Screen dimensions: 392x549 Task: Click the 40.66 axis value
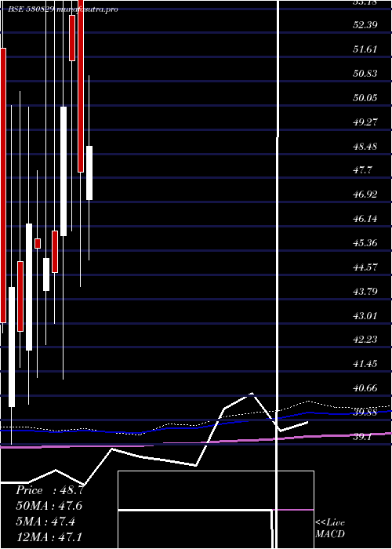click(x=365, y=388)
